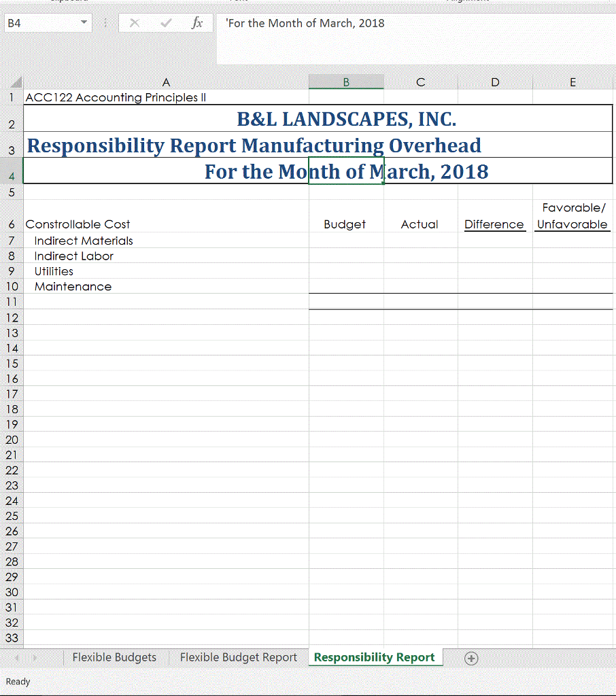Select the Favorable/ heading cell

573,208
